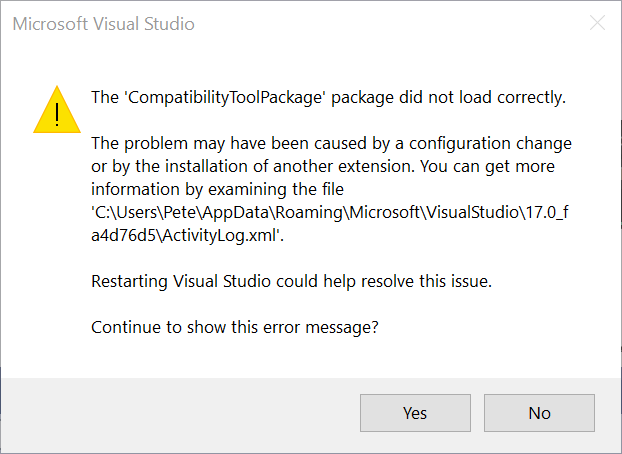This screenshot has width=622, height=454.
Task: Click the 'Continue to show this error message?' question
Action: [235, 327]
